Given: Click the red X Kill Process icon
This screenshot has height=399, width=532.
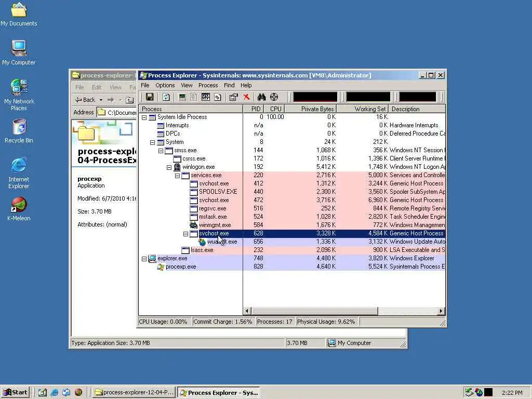Looking at the screenshot, I should click(x=246, y=97).
